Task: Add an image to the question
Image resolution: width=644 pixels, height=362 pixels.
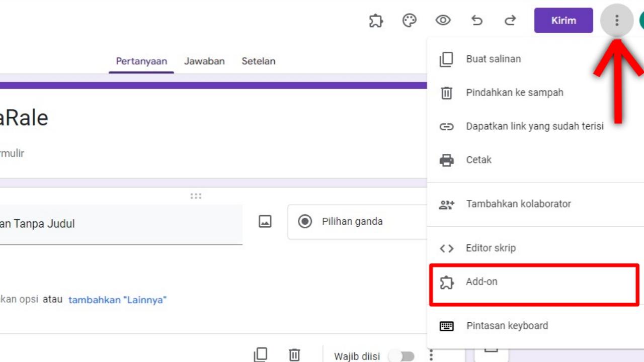Action: 265,221
